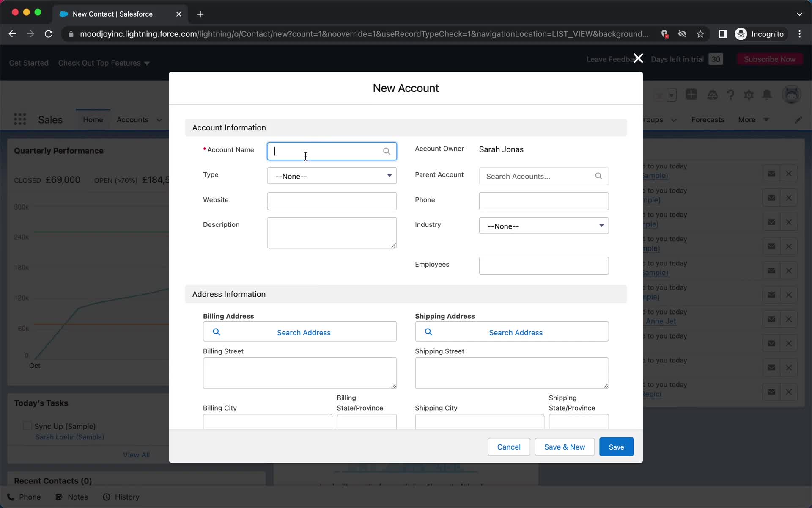Click the Search Accounts parent account field
This screenshot has width=812, height=508.
[x=543, y=176]
